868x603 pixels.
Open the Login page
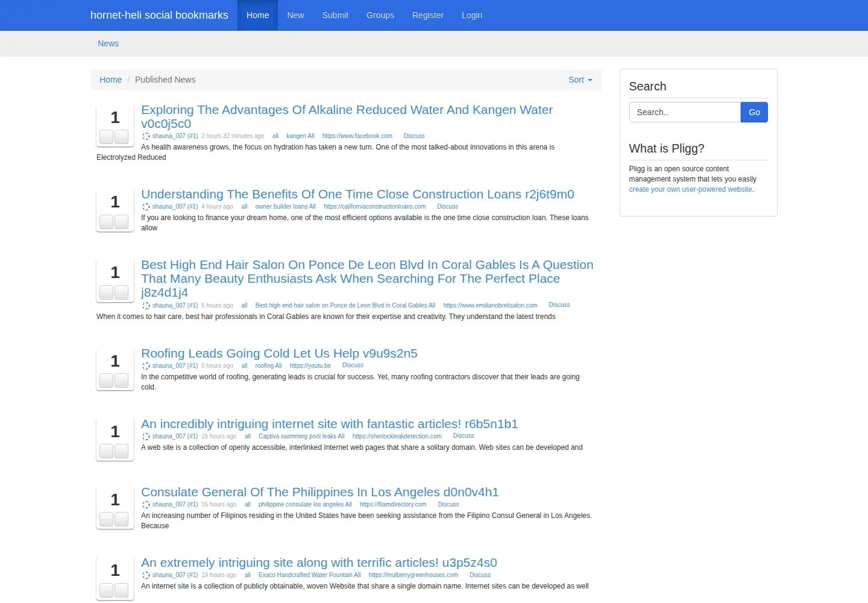(472, 15)
